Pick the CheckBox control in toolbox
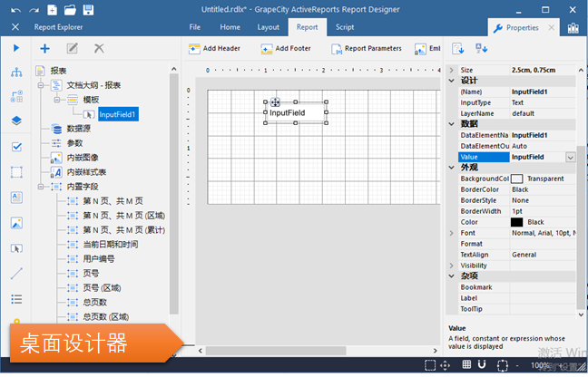588x377 pixels. click(16, 147)
